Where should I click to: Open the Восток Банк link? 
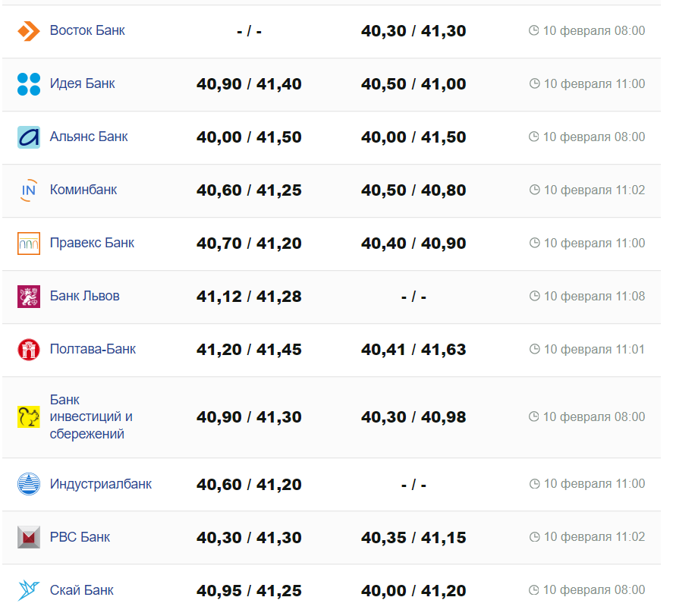87,31
